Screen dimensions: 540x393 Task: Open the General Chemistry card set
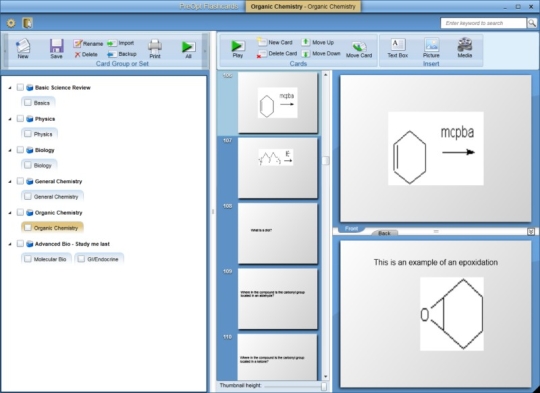click(x=52, y=197)
